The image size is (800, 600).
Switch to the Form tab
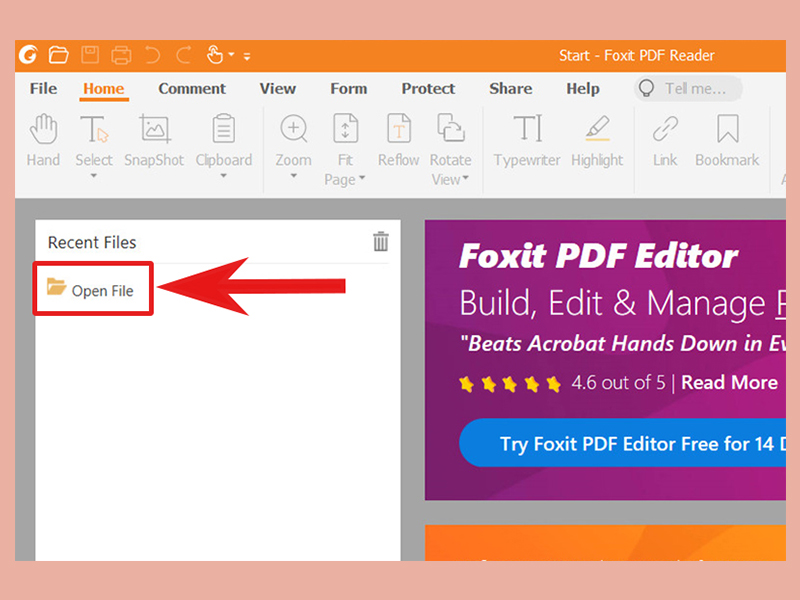click(x=348, y=89)
